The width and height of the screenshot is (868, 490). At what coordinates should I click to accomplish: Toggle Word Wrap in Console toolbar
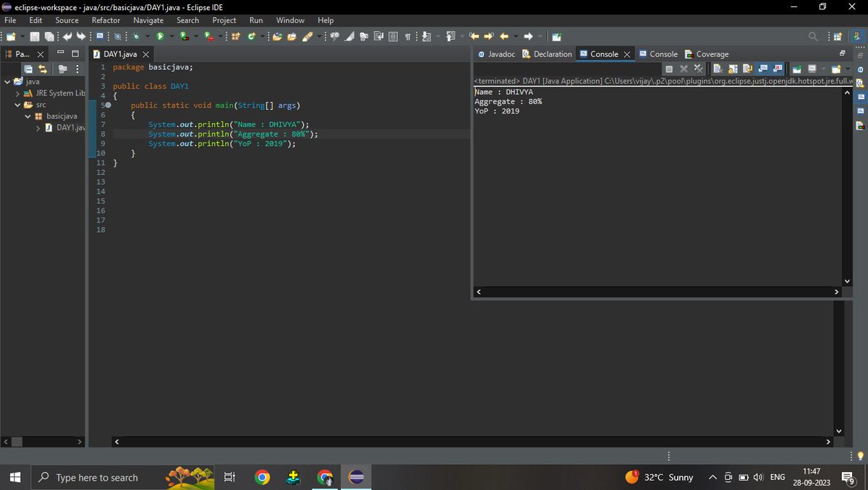pyautogui.click(x=746, y=69)
